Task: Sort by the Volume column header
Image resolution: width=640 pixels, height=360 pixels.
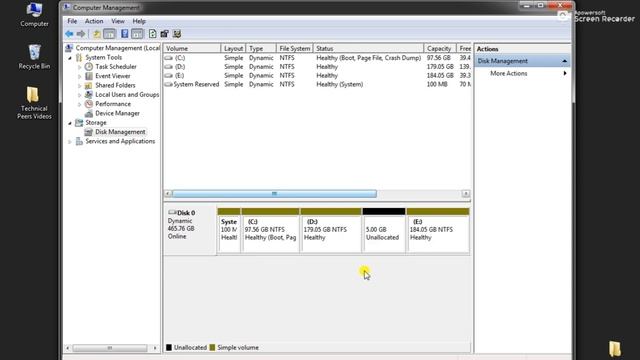Action: tap(192, 48)
